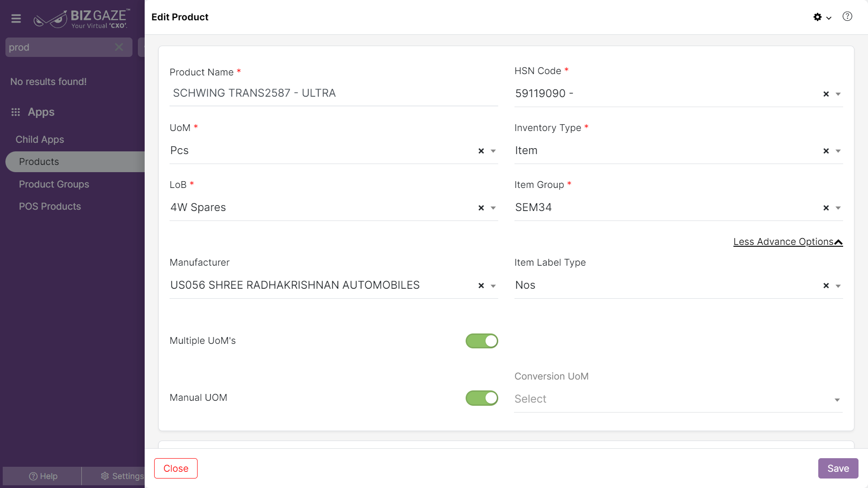Viewport: 868px width, 488px height.
Task: Click the Edit Product title
Action: [x=180, y=17]
